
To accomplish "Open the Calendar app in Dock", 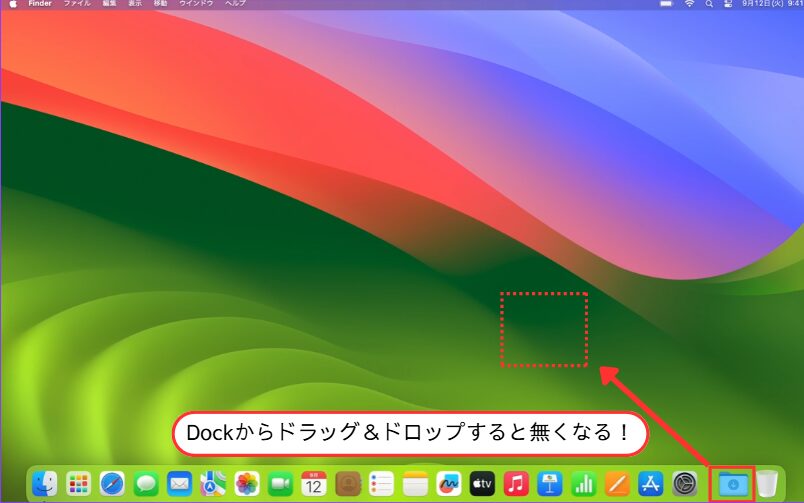I will tap(314, 484).
